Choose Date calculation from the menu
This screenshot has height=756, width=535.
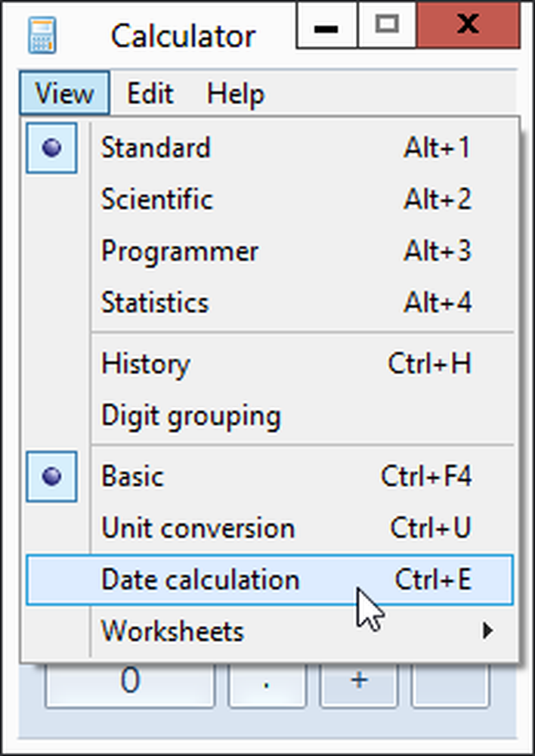click(200, 580)
